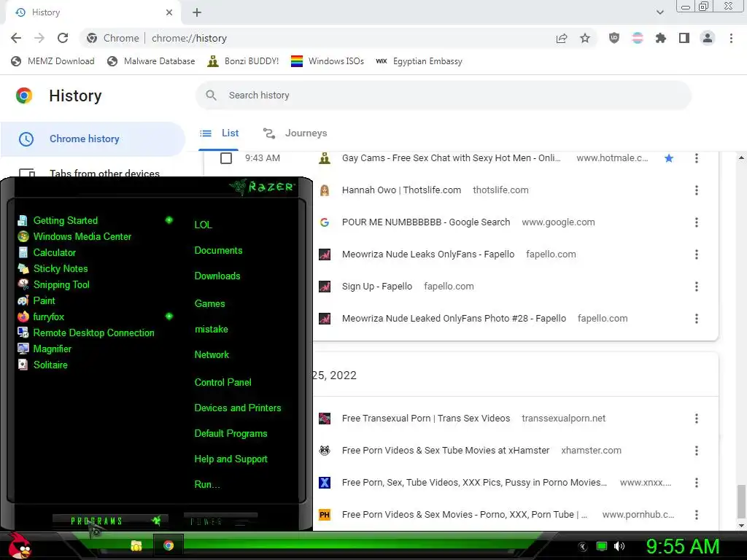The width and height of the screenshot is (747, 560).
Task: Open more actions for the transsexualporn.net entry
Action: coord(697,419)
